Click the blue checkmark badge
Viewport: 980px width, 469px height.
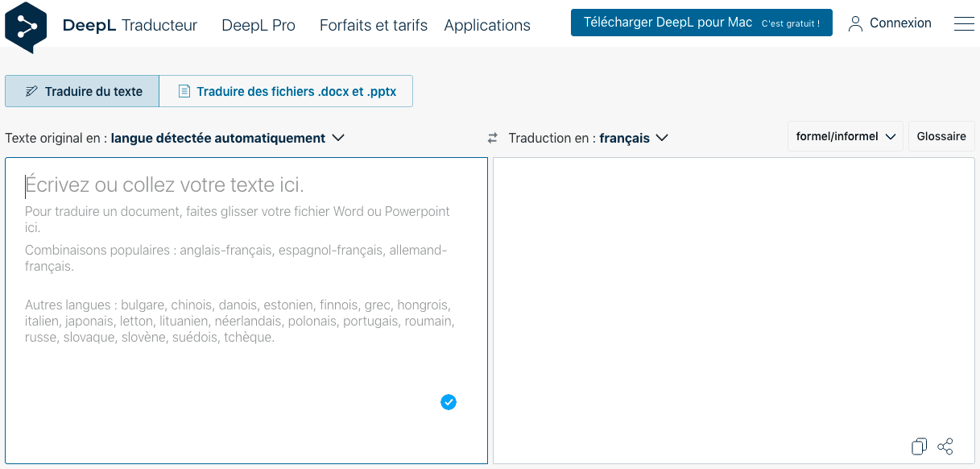[449, 402]
